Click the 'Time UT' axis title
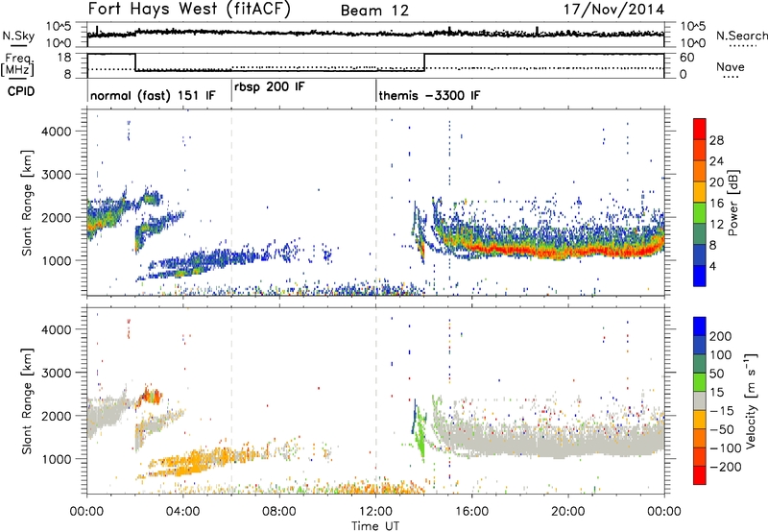768x532 pixels. [x=375, y=525]
